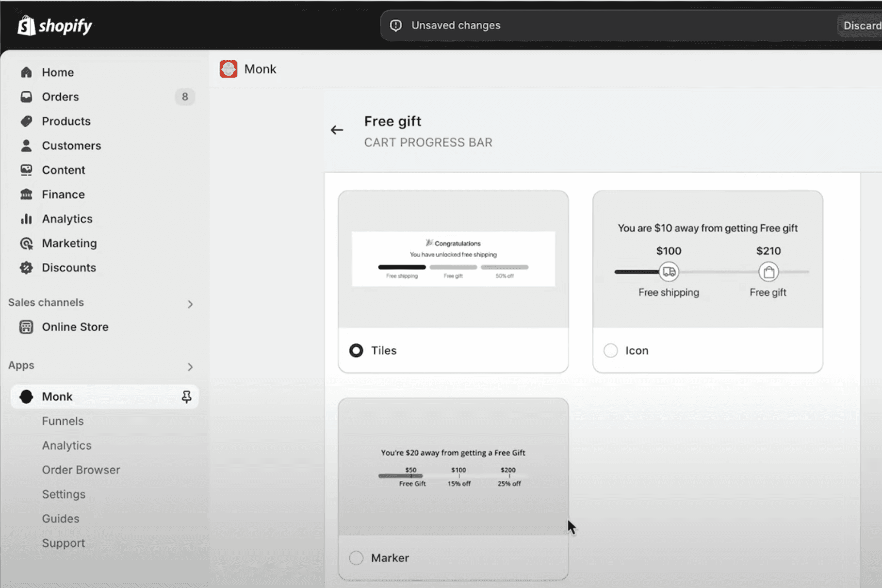Expand the Sales channels section chevron

(190, 304)
